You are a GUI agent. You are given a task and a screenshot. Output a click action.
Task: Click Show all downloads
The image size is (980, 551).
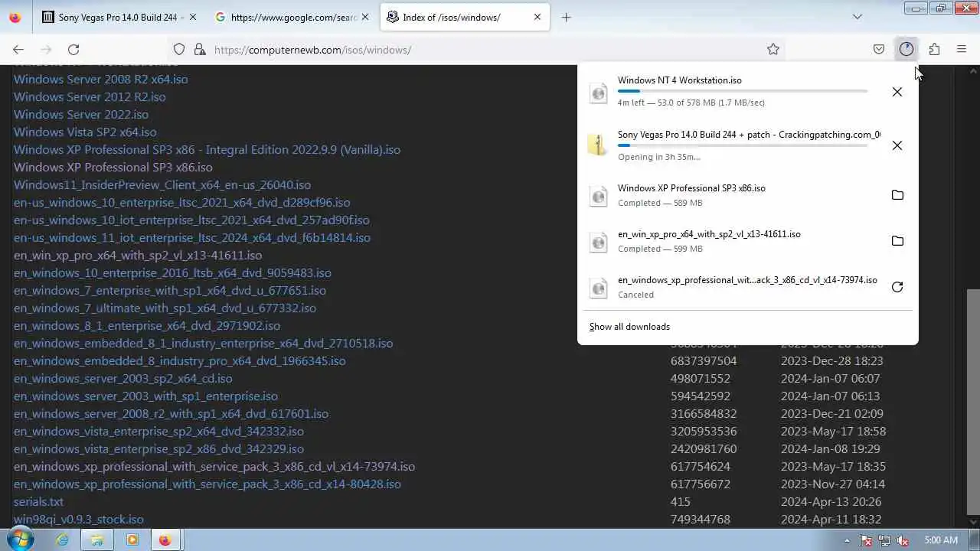click(629, 327)
